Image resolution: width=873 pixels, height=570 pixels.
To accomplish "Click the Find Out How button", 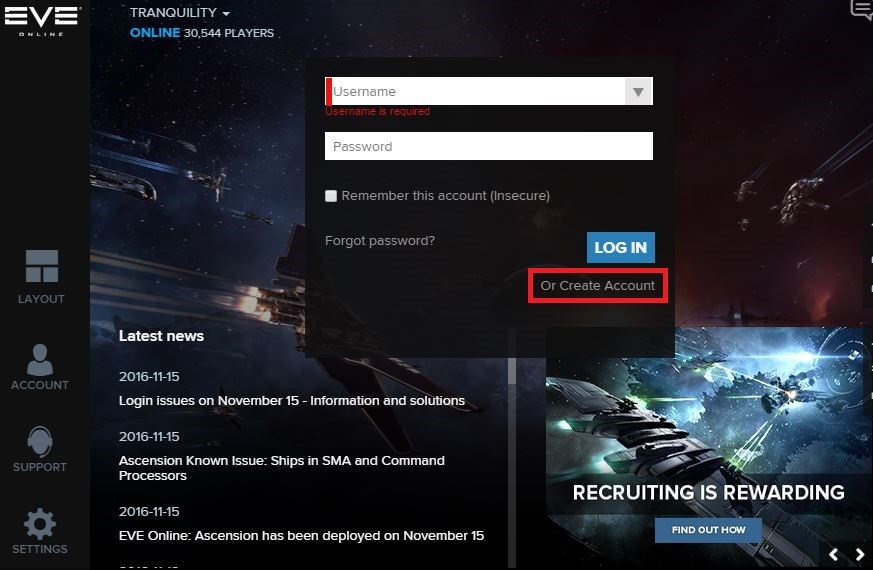I will pos(708,530).
